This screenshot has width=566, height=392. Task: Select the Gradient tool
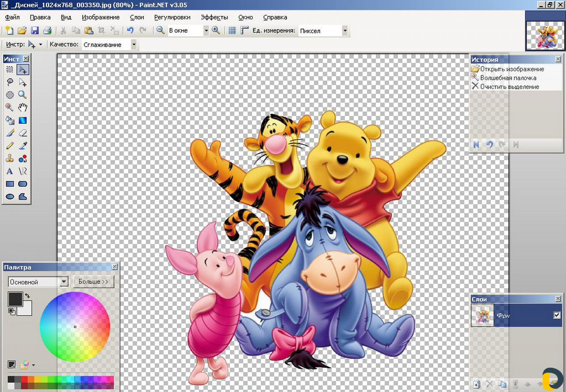tap(23, 120)
